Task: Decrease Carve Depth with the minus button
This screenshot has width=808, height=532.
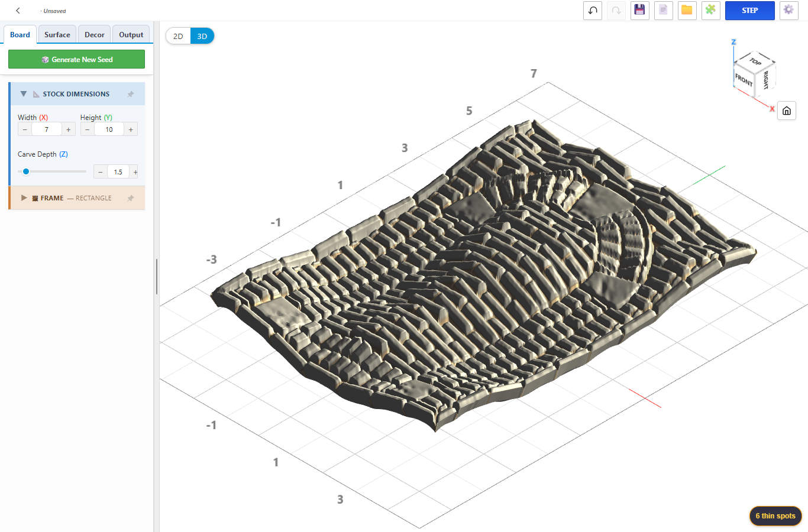Action: click(x=101, y=172)
